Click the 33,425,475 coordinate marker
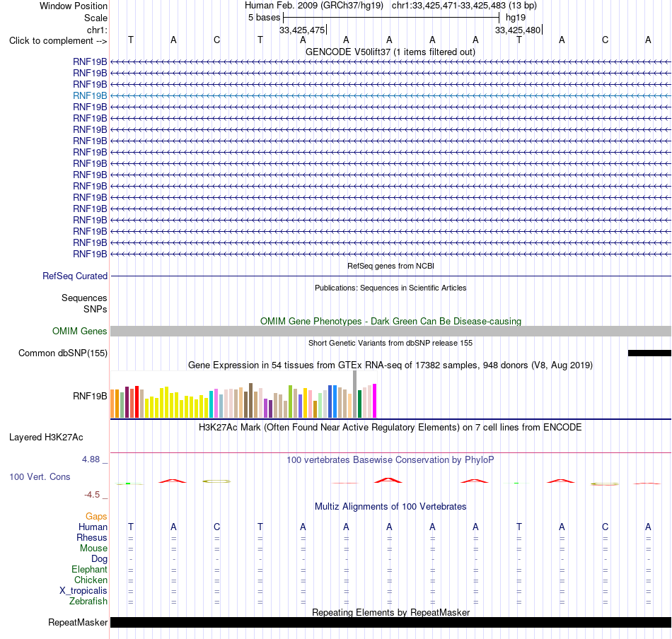672x639 pixels. (x=302, y=30)
